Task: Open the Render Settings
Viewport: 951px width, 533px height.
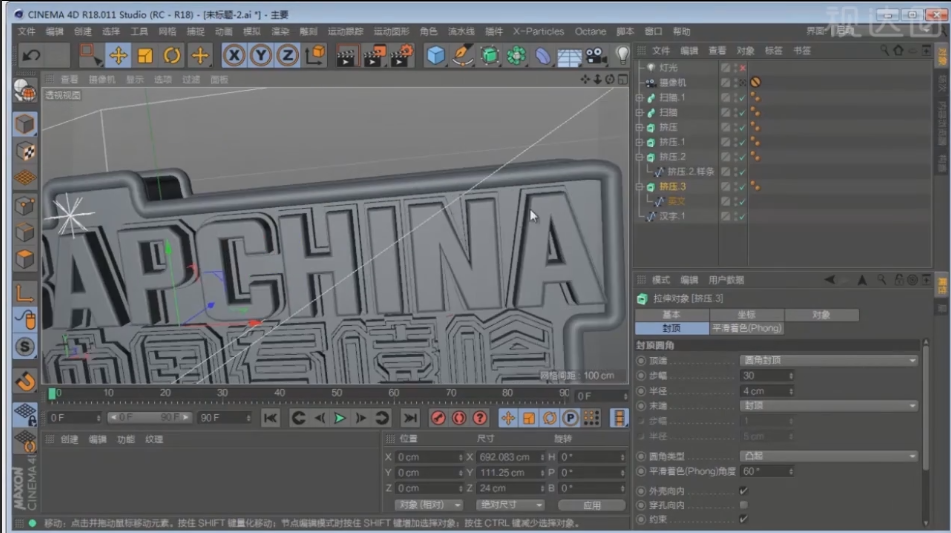Action: click(402, 56)
